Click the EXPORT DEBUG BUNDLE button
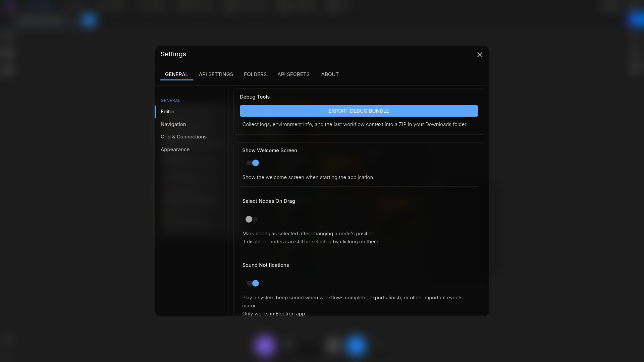This screenshot has height=362, width=644. point(359,111)
